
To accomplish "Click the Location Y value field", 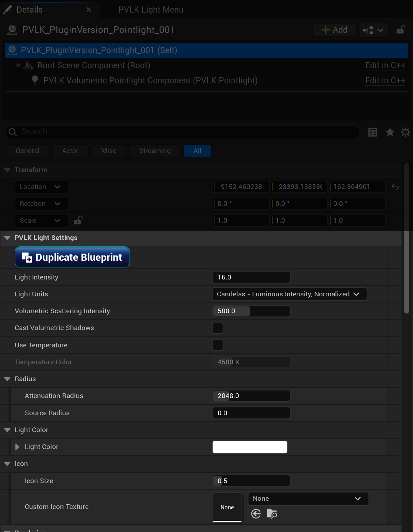I will [x=299, y=187].
